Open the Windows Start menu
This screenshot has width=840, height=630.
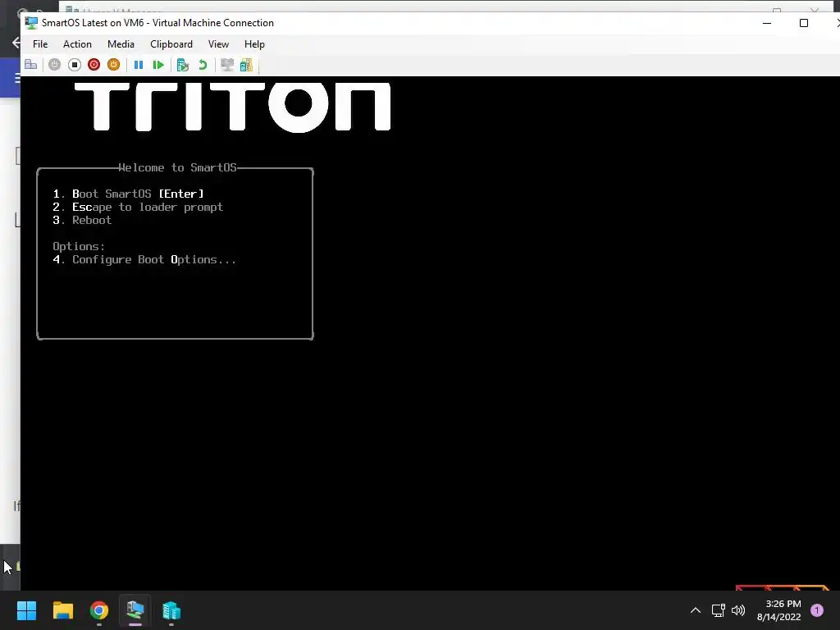26,610
